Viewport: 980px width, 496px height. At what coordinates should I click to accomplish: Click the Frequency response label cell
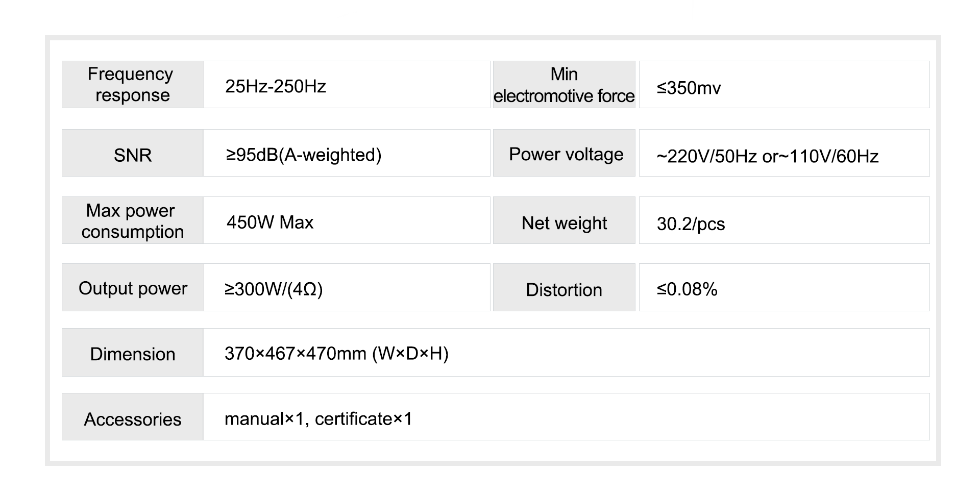(132, 85)
